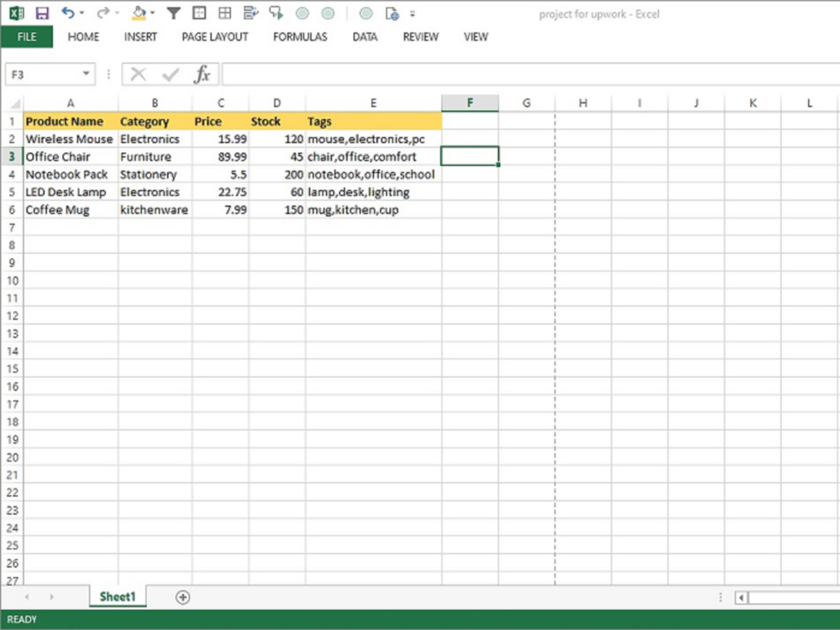
Task: Click the wrap text list icon
Action: pos(250,13)
